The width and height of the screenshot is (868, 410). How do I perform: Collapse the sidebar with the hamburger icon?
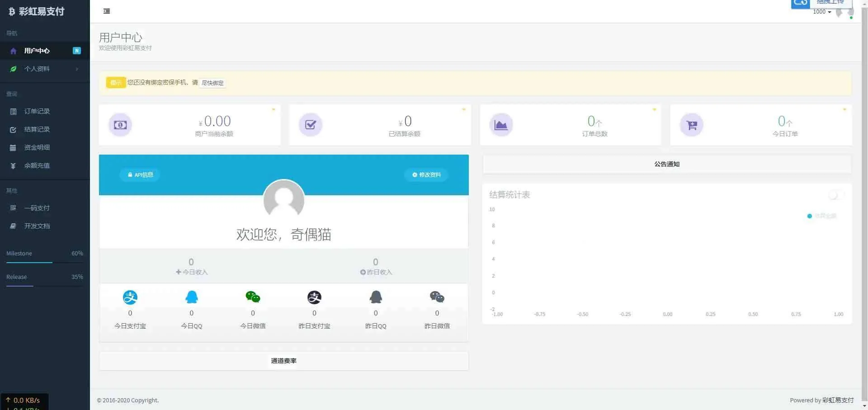(x=107, y=11)
